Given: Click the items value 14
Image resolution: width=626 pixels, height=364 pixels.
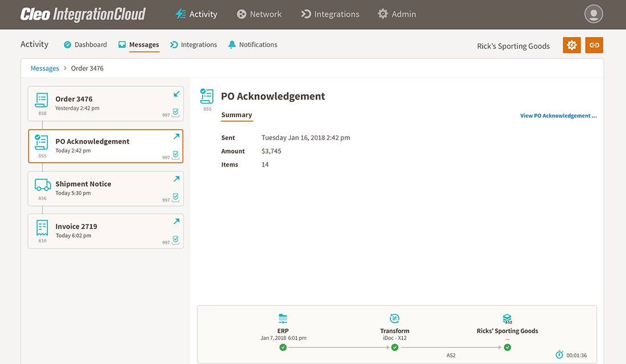Looking at the screenshot, I should (265, 164).
